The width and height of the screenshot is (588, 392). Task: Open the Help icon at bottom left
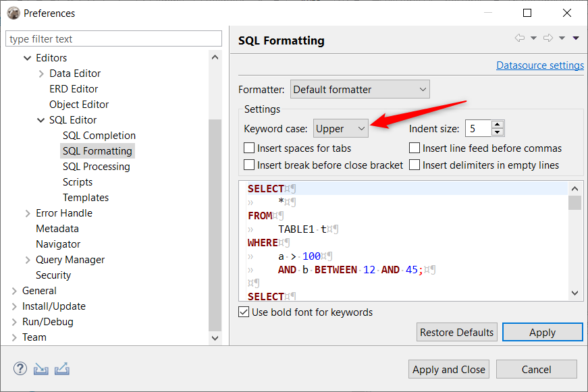[20, 369]
